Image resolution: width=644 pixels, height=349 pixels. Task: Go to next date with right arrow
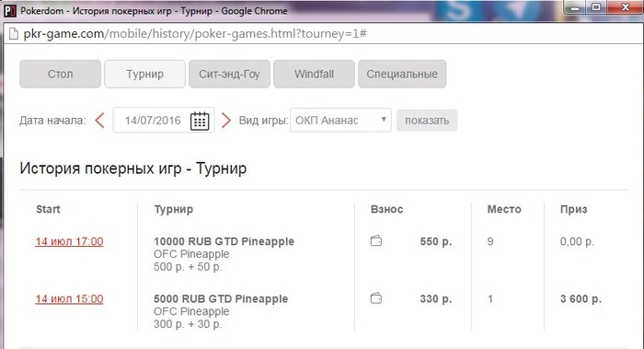(226, 121)
